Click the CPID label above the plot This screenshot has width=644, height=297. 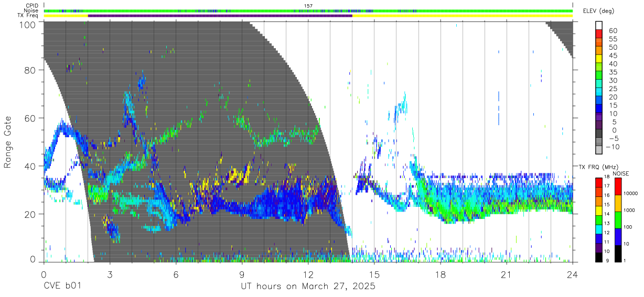tap(32, 5)
